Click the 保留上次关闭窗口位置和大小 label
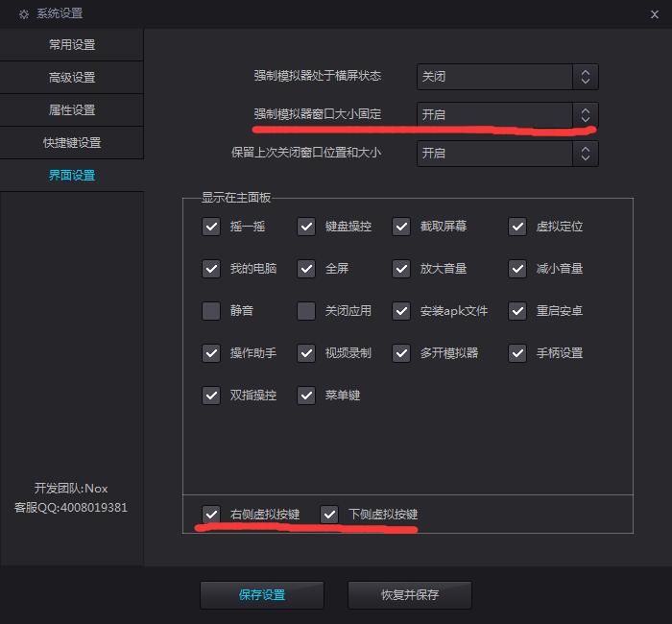Image resolution: width=672 pixels, height=624 pixels. [306, 153]
